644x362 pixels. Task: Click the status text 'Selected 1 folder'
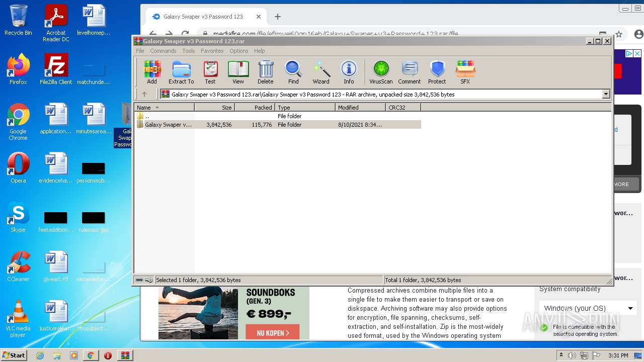tap(198, 280)
